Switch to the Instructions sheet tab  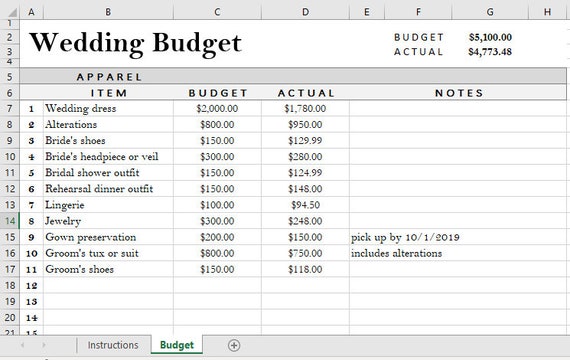coord(113,345)
